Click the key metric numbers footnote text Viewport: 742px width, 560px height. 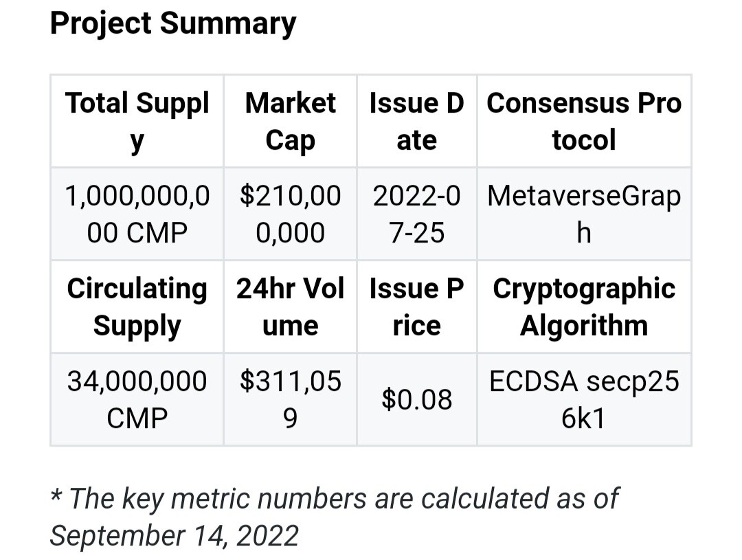pyautogui.click(x=334, y=517)
